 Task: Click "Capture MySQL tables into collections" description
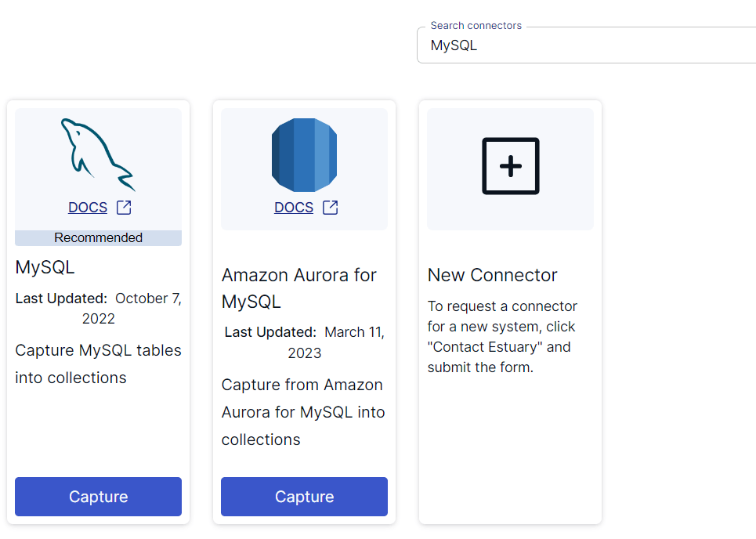(98, 364)
